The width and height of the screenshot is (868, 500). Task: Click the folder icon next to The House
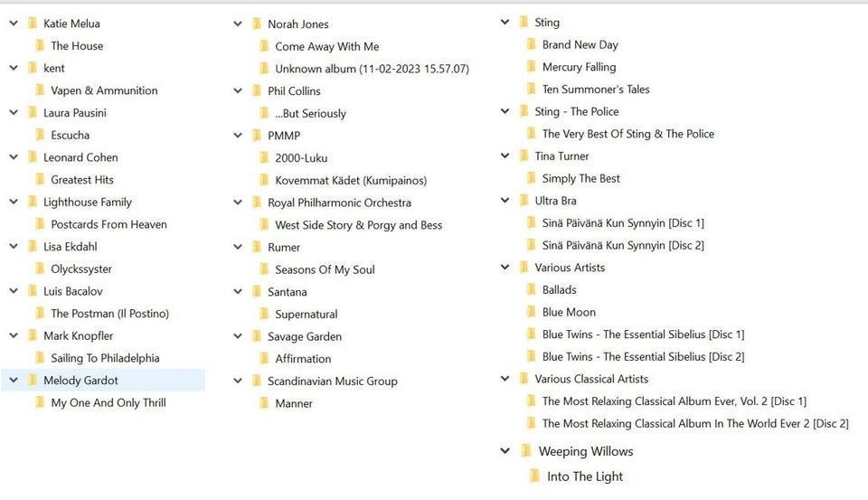point(40,45)
